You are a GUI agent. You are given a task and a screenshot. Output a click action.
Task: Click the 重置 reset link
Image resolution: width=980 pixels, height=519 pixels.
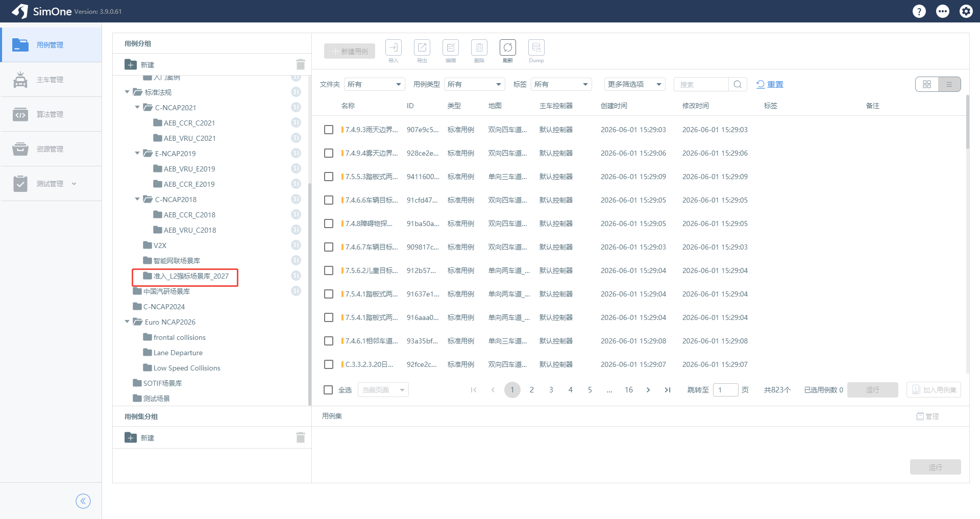770,84
